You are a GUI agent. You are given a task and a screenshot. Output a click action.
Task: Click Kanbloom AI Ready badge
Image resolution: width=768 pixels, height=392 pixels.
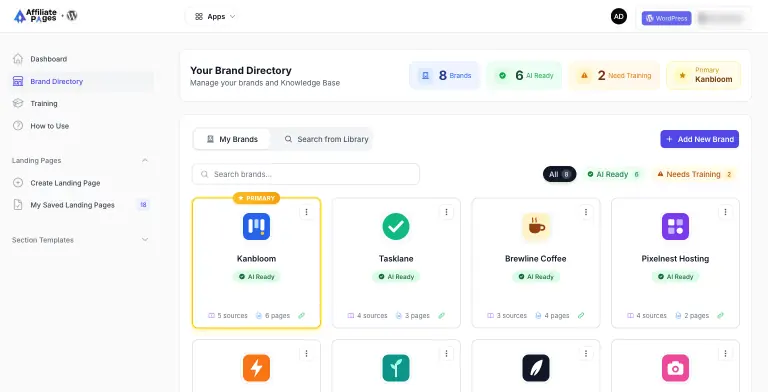pyautogui.click(x=256, y=277)
